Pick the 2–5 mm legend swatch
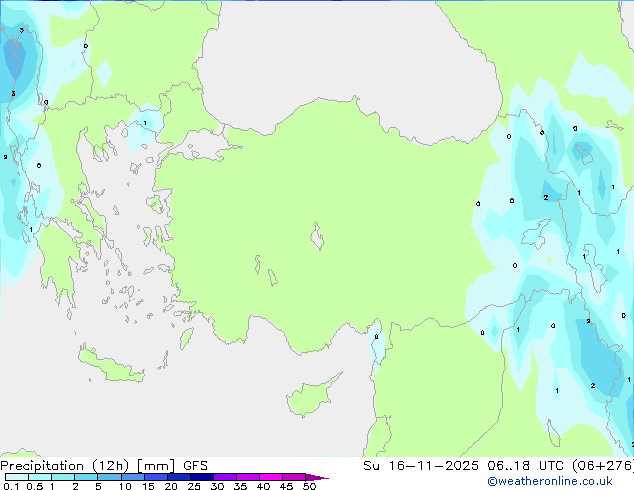The image size is (634, 490). tap(86, 477)
